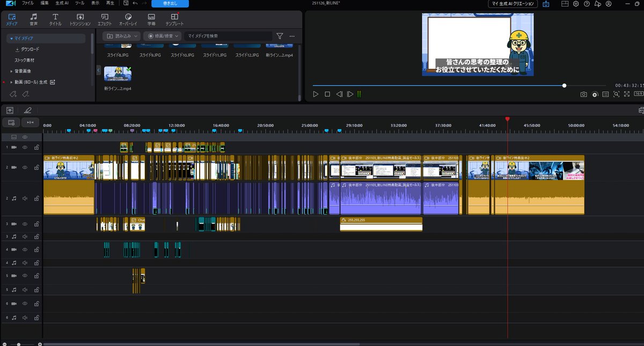Viewport: 644px width, 346px height.
Task: Click the add tracks button
Action: coord(11,122)
